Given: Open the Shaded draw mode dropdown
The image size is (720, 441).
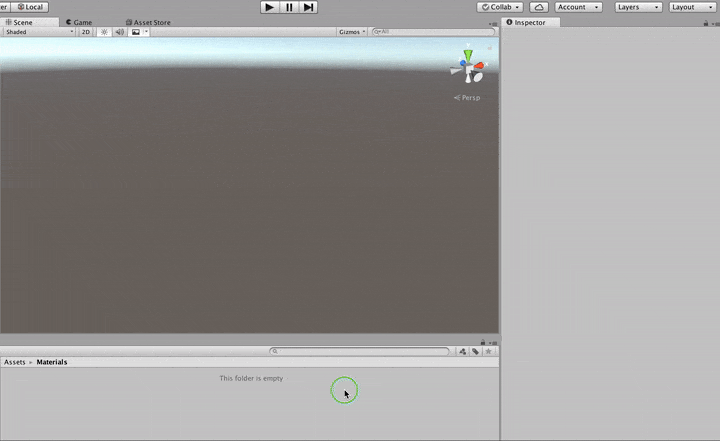Looking at the screenshot, I should tap(38, 32).
